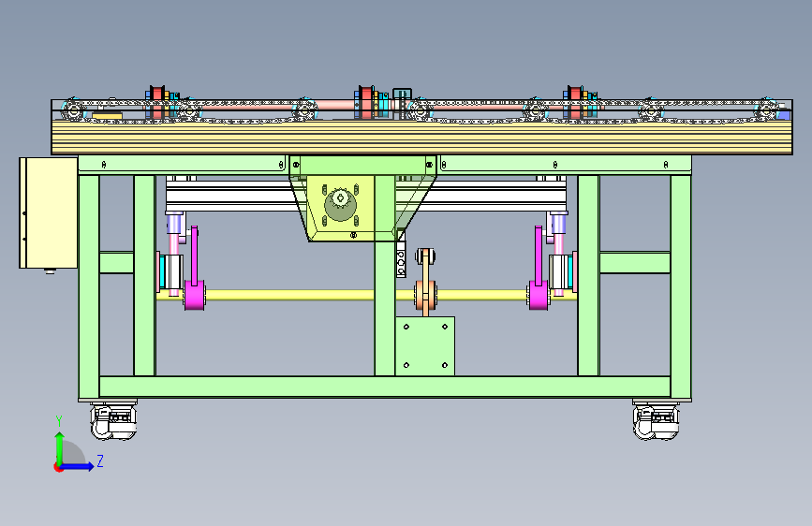This screenshot has width=812, height=526.
Task: Select the top-right green crossbar
Action: tap(566, 165)
